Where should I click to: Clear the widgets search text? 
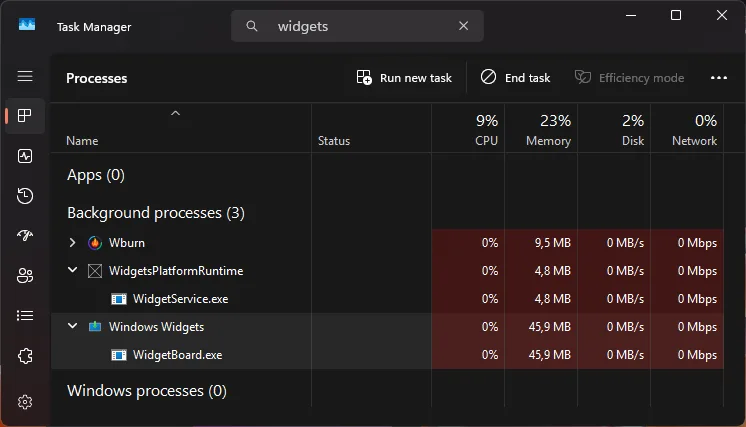click(x=463, y=26)
